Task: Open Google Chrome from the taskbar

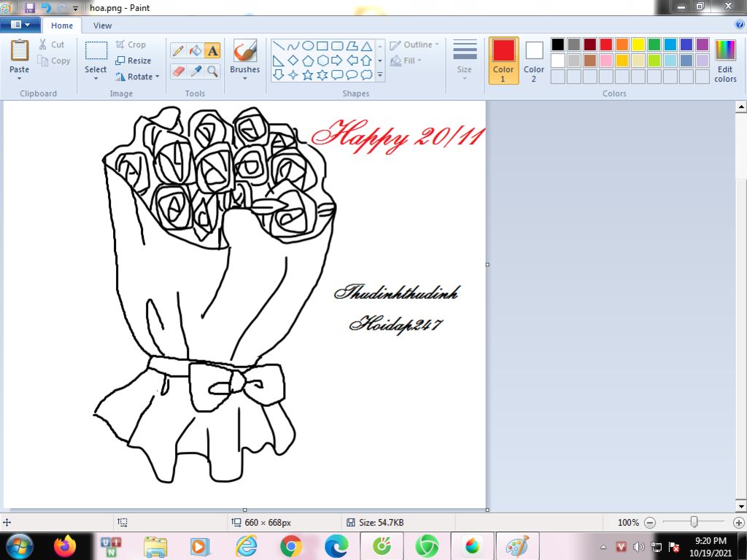Action: 290,546
